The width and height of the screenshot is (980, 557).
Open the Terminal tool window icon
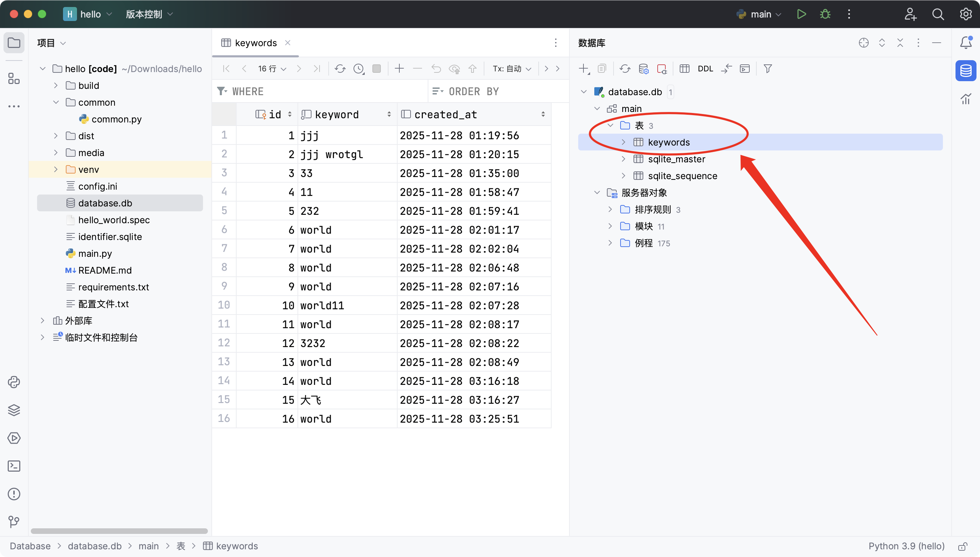pos(14,466)
